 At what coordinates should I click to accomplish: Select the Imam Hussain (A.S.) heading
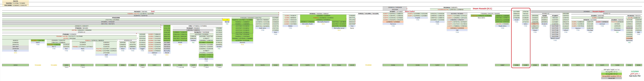point(482,8)
